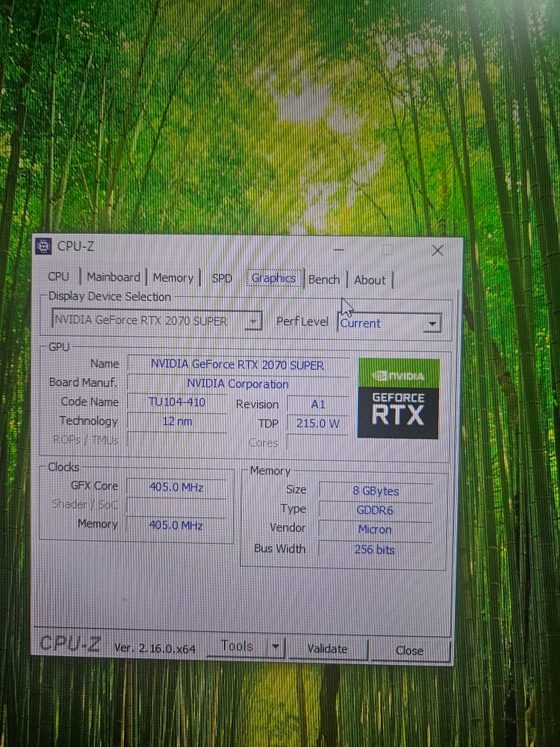Image resolution: width=560 pixels, height=747 pixels.
Task: Select the NVIDIA Corporation board manufacturer text
Action: tap(237, 384)
